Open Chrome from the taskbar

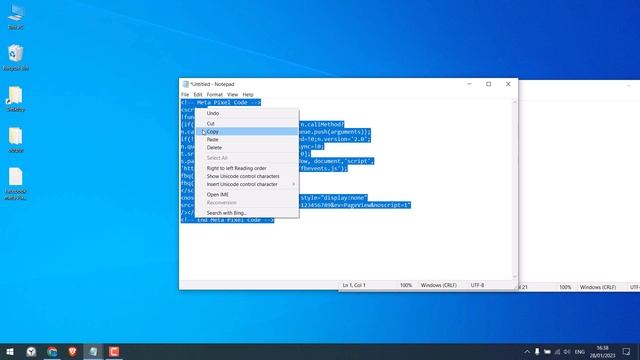click(52, 351)
